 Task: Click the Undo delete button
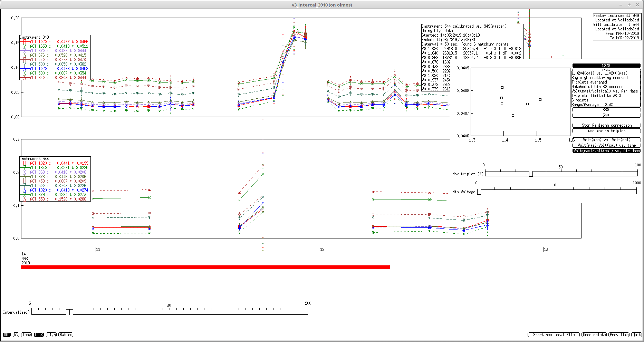pos(594,335)
